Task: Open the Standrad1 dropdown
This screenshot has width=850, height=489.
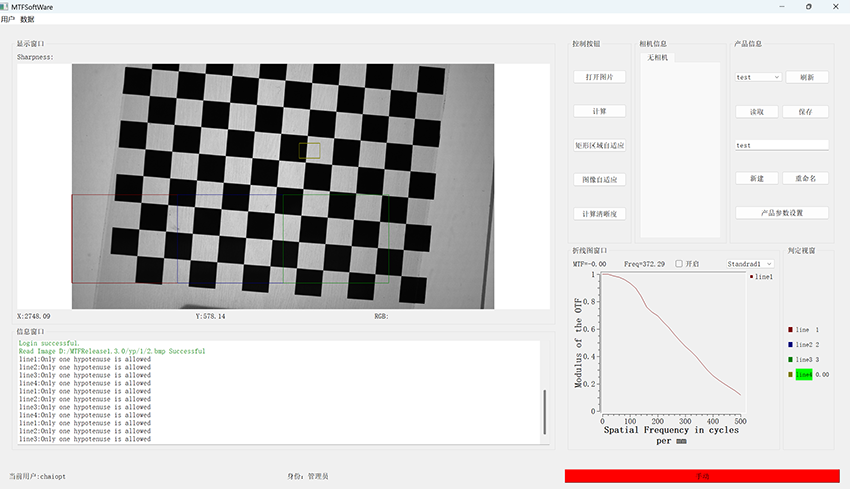Action: (x=750, y=264)
